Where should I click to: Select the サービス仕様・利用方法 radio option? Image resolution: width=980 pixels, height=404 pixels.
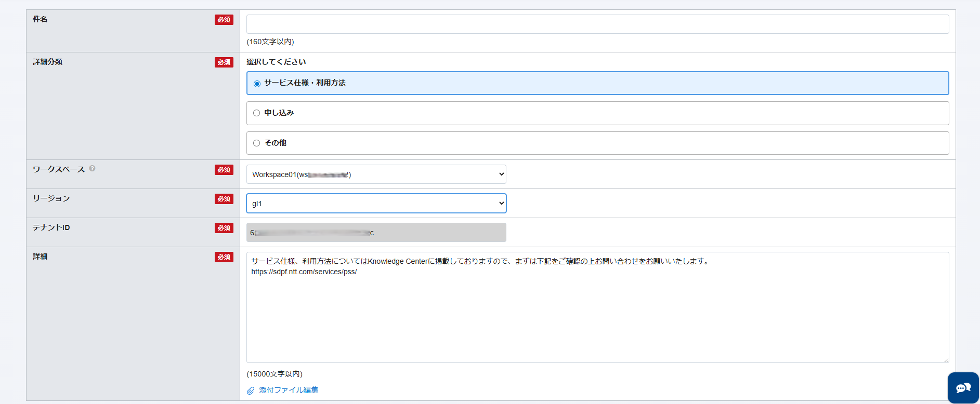click(257, 84)
